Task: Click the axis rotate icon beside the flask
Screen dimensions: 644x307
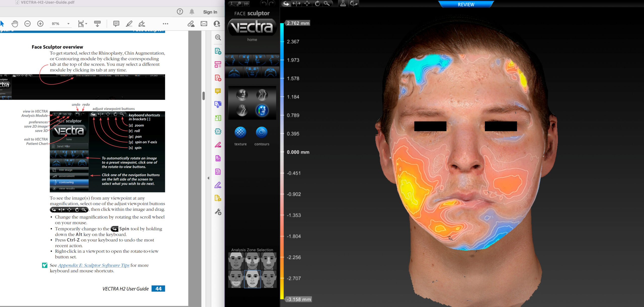Action: 353,4
